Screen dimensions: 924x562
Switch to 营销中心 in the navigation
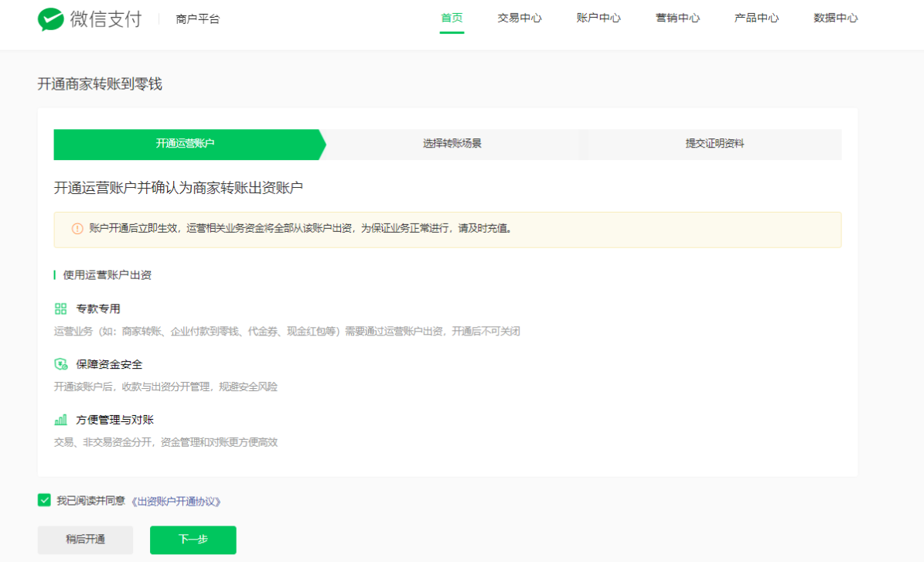[x=677, y=19]
